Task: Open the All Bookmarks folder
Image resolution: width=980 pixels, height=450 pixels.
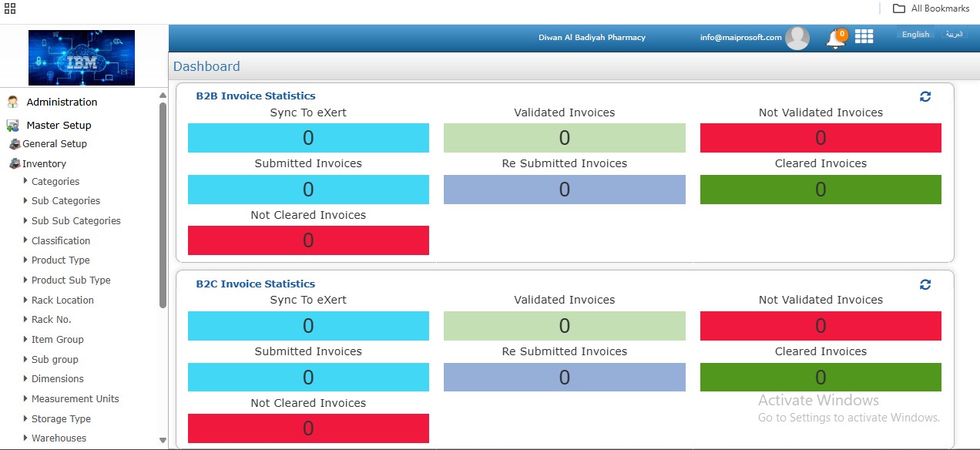Action: click(x=931, y=8)
